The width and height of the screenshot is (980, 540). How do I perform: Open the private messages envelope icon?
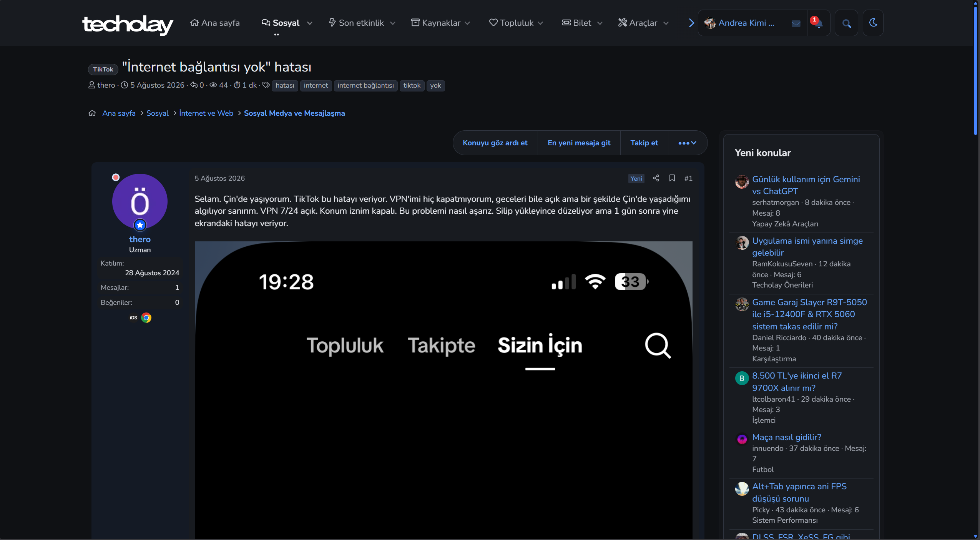point(796,23)
